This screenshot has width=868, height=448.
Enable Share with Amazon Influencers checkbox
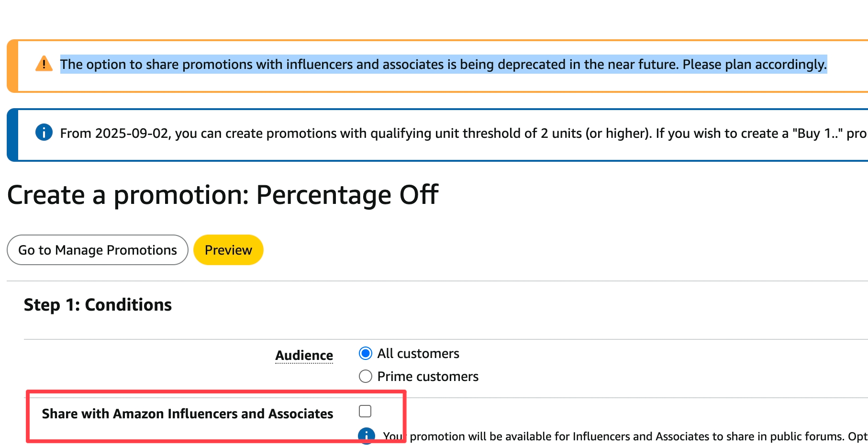pos(365,411)
